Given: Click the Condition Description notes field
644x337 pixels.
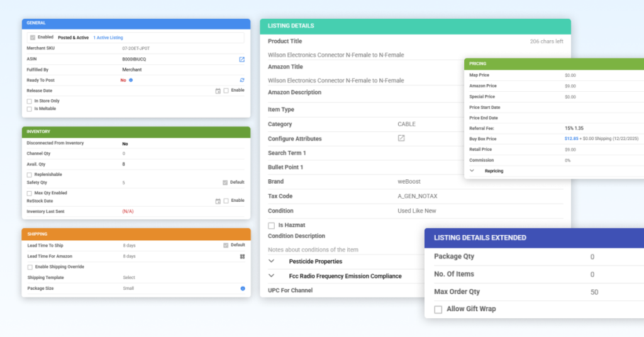Looking at the screenshot, I should 345,250.
